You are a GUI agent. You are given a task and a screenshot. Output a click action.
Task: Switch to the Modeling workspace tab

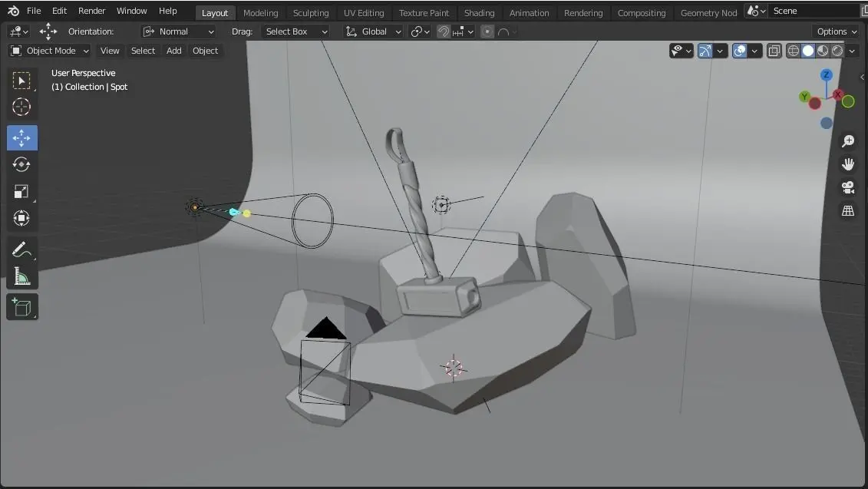(261, 13)
